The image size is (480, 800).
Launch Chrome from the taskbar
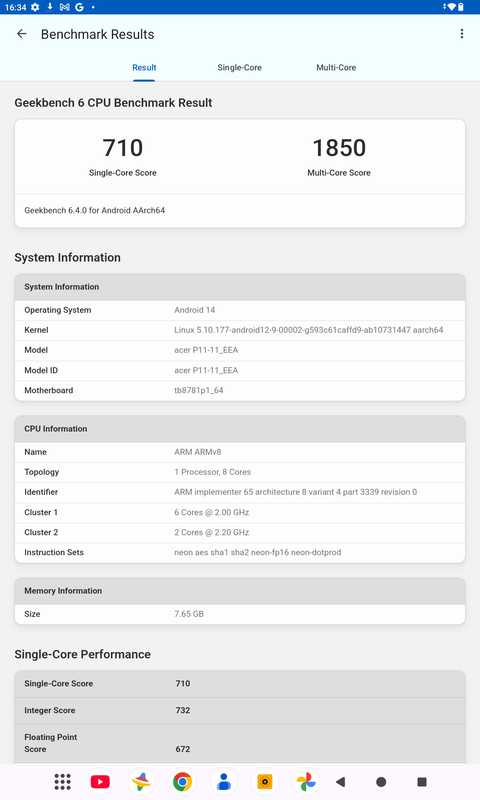[x=183, y=782]
